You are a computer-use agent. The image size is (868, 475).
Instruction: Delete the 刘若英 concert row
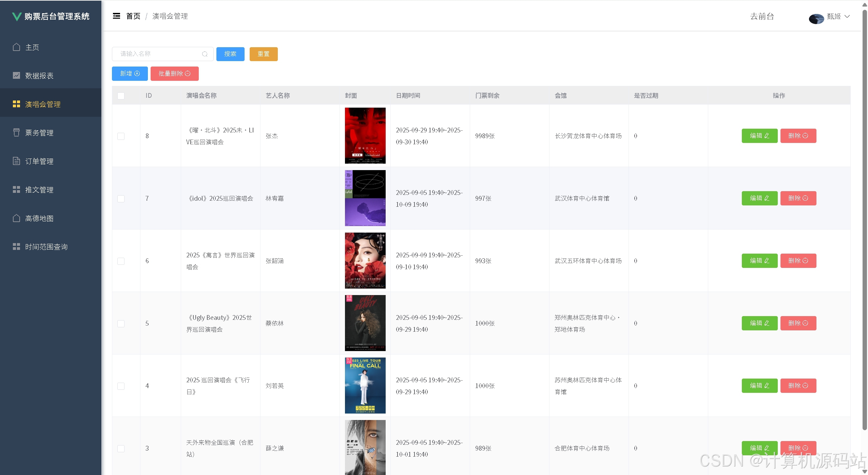tap(798, 386)
